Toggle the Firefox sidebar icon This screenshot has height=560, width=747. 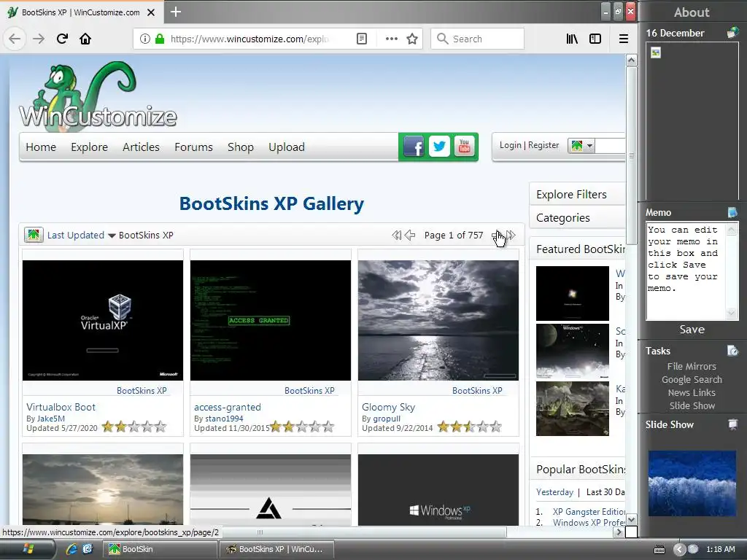595,39
